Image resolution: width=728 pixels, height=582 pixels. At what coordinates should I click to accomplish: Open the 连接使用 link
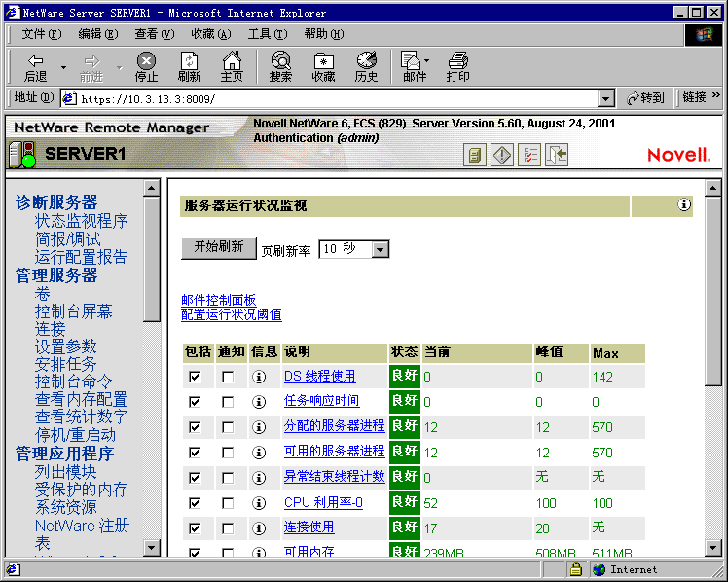pyautogui.click(x=309, y=527)
